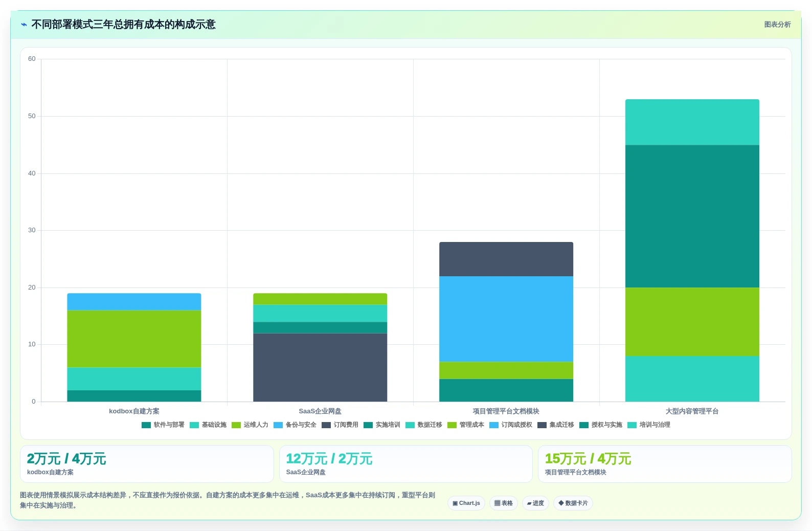Click the top light teal segment of 大型内容管理平台 bar
Viewport: 812px width, 531px height.
pyautogui.click(x=692, y=122)
